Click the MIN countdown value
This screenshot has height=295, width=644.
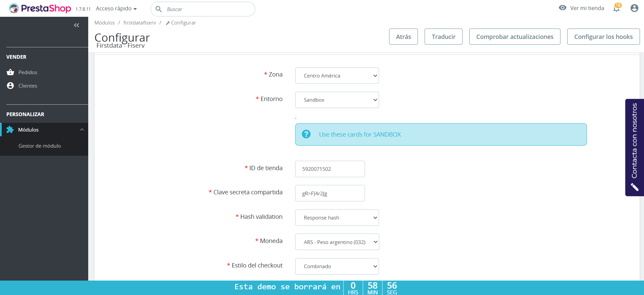373,286
